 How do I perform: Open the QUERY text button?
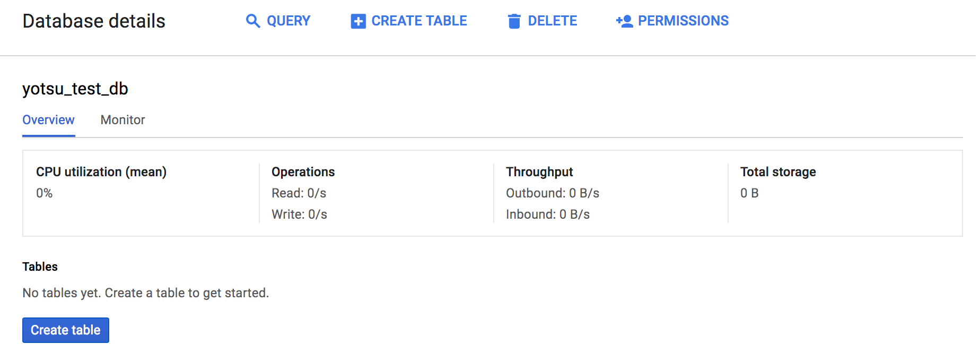(x=288, y=21)
